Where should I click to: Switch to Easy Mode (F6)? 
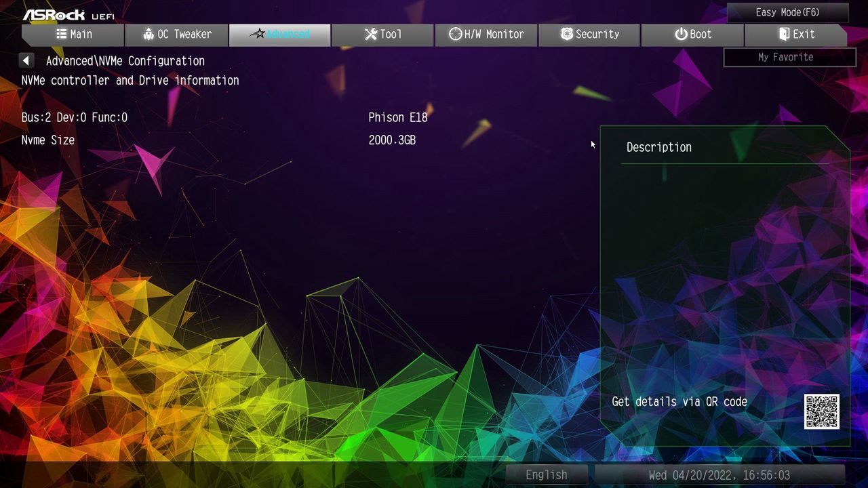click(x=787, y=12)
